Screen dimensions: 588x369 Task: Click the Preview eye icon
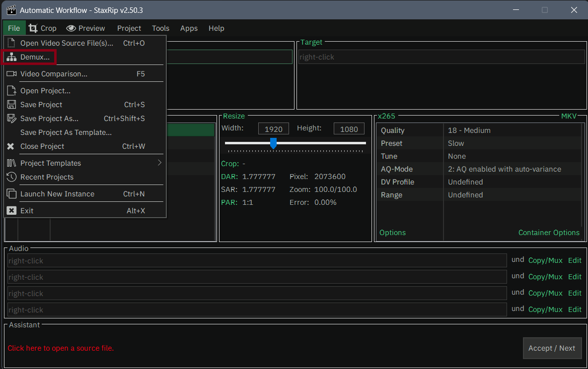point(71,28)
